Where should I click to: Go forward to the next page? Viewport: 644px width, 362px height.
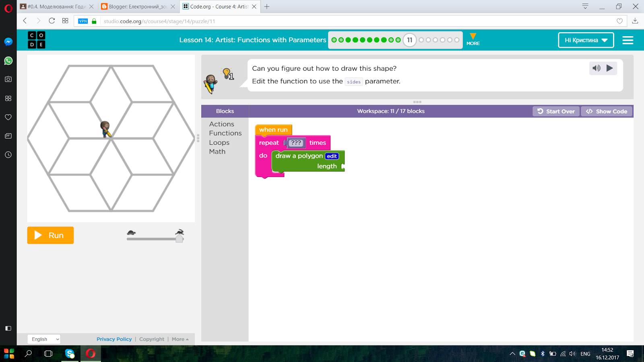(39, 21)
